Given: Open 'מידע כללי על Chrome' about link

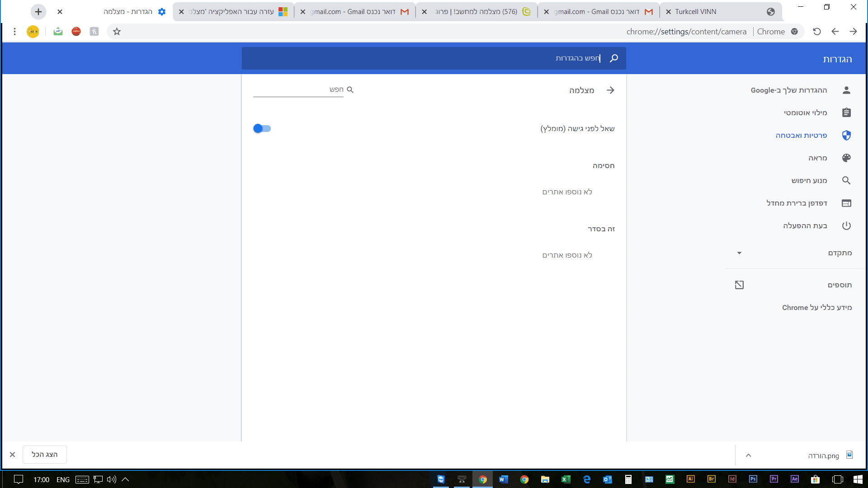Looking at the screenshot, I should coord(816,308).
